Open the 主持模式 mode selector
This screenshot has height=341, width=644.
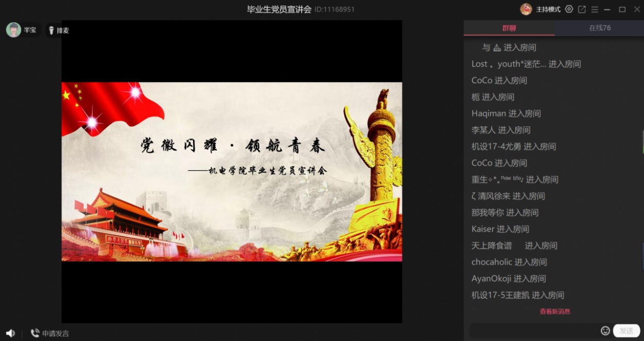point(547,9)
